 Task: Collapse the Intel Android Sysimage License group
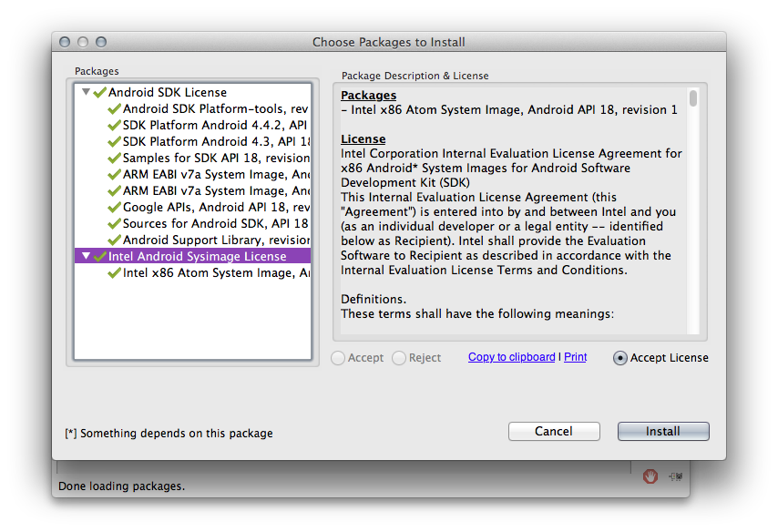click(x=86, y=256)
